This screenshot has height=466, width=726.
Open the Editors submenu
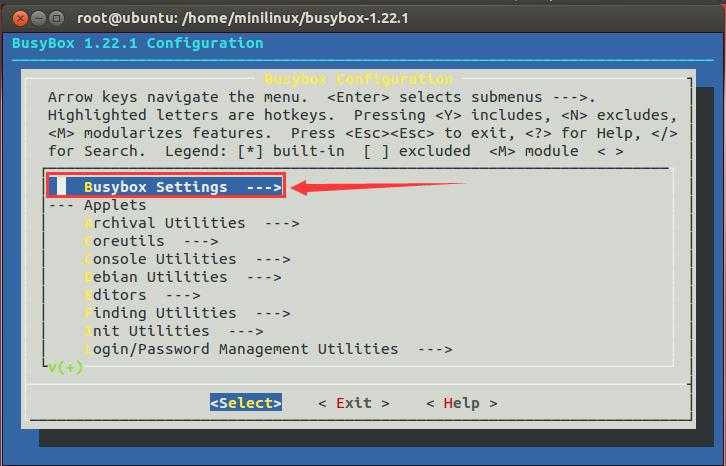pos(142,295)
